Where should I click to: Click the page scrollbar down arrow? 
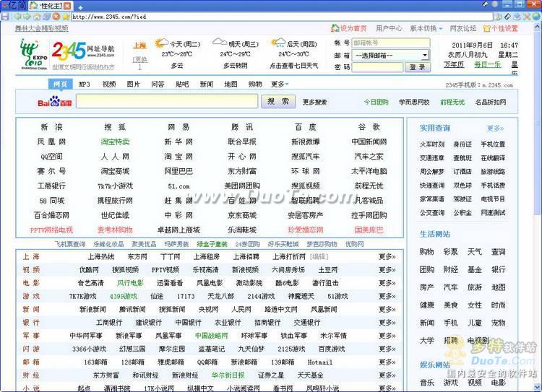(538, 386)
